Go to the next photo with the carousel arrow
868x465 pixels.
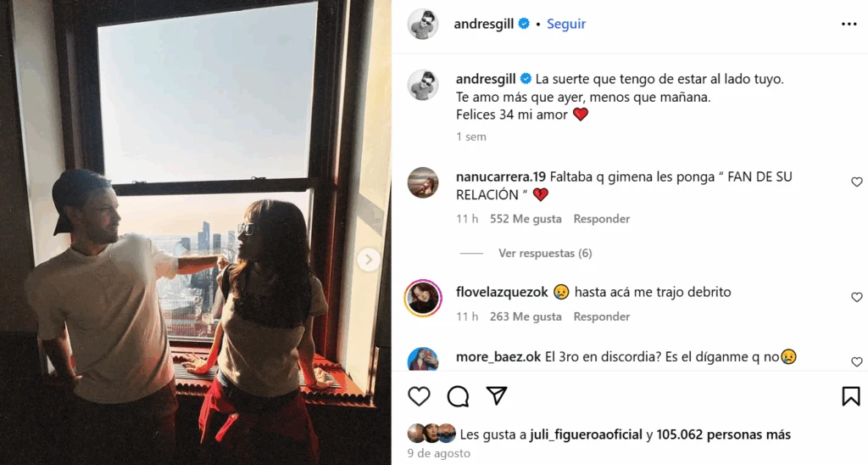click(369, 260)
